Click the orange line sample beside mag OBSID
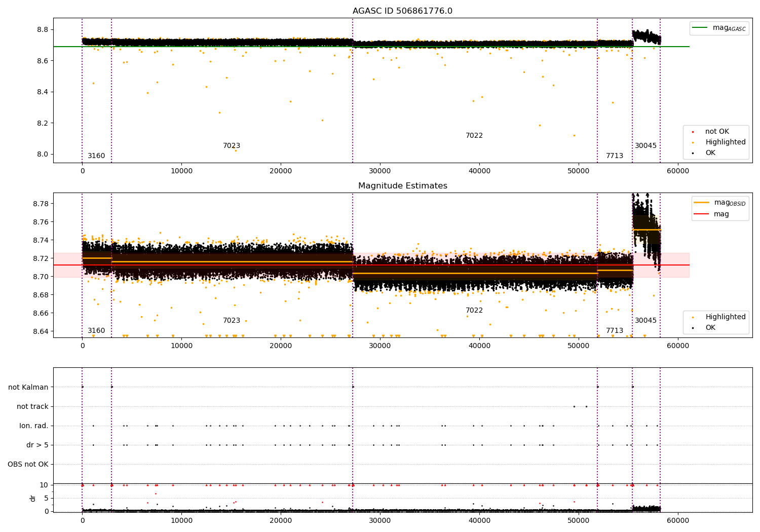The height and width of the screenshot is (532, 760). point(702,203)
